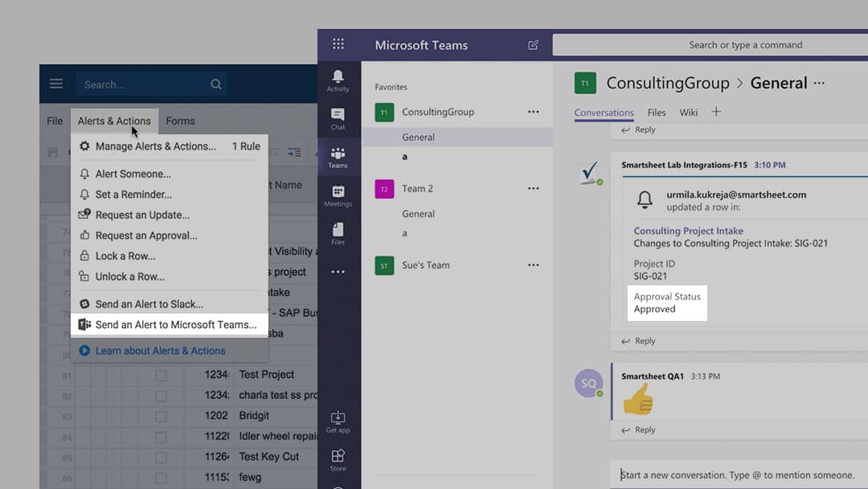Screen dimensions: 868x489
Task: Click the bell icon in the alert card
Action: [x=645, y=200]
